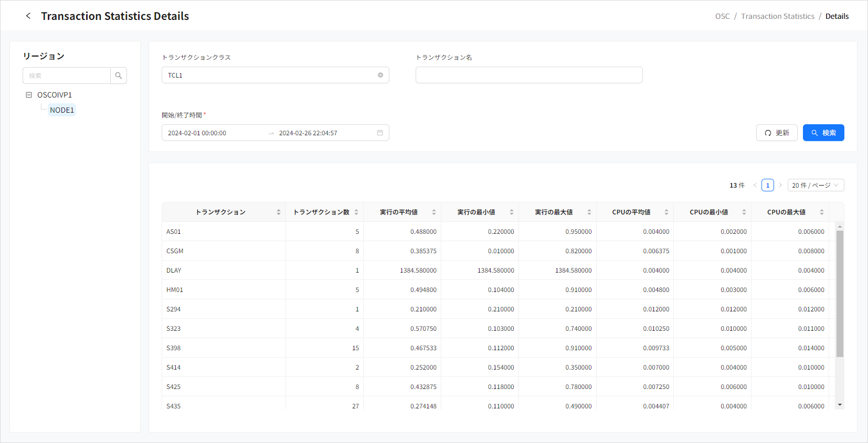Select NODE1 in the region tree

pos(62,110)
